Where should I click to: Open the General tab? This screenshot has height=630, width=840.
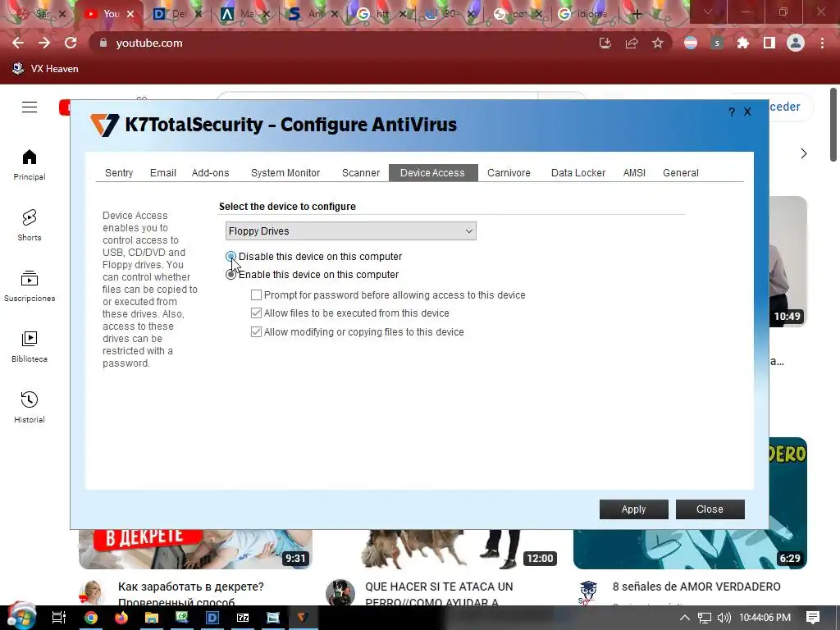coord(681,173)
